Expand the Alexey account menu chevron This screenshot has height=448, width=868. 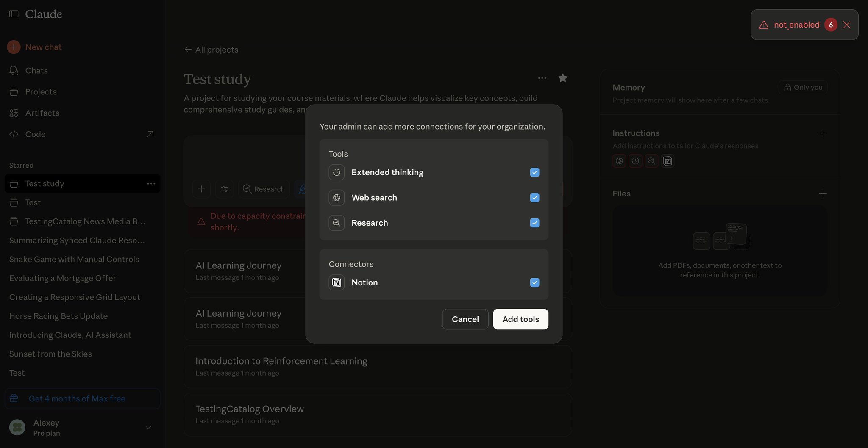coord(148,428)
